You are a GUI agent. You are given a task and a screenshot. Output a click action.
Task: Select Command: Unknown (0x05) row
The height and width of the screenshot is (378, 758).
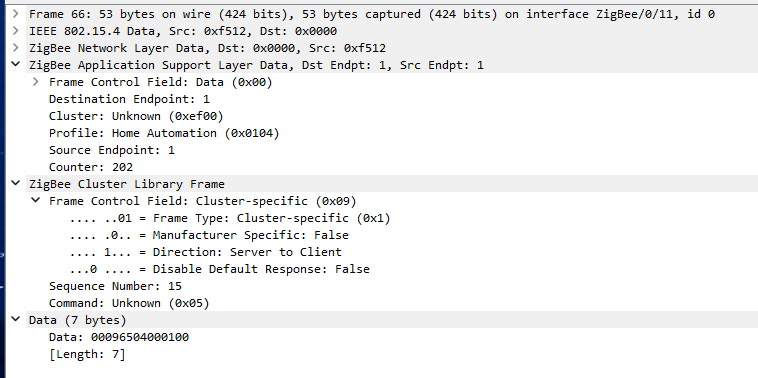pos(129,303)
